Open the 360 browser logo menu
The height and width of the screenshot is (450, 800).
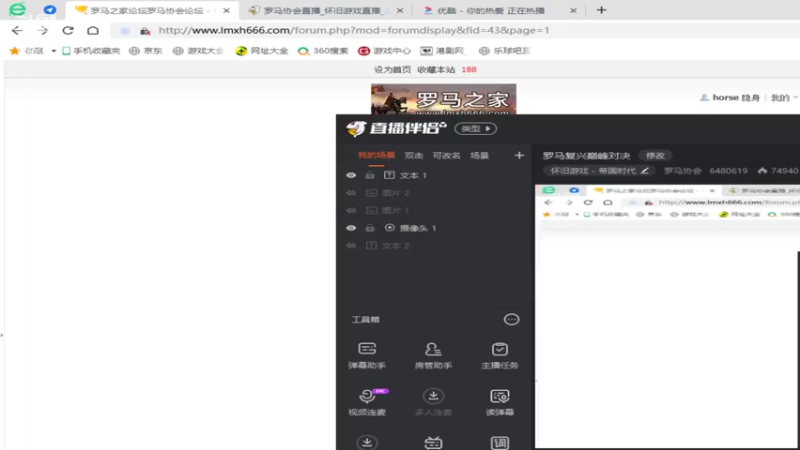click(17, 10)
